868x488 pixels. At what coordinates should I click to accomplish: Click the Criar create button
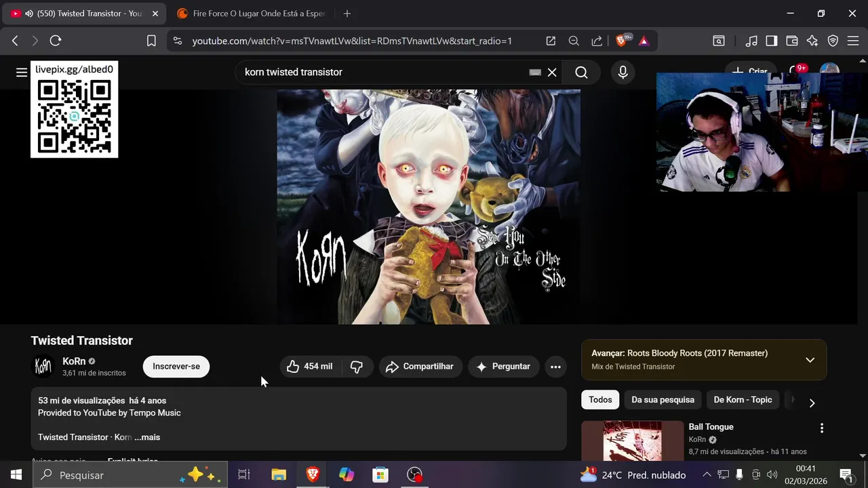tap(750, 70)
